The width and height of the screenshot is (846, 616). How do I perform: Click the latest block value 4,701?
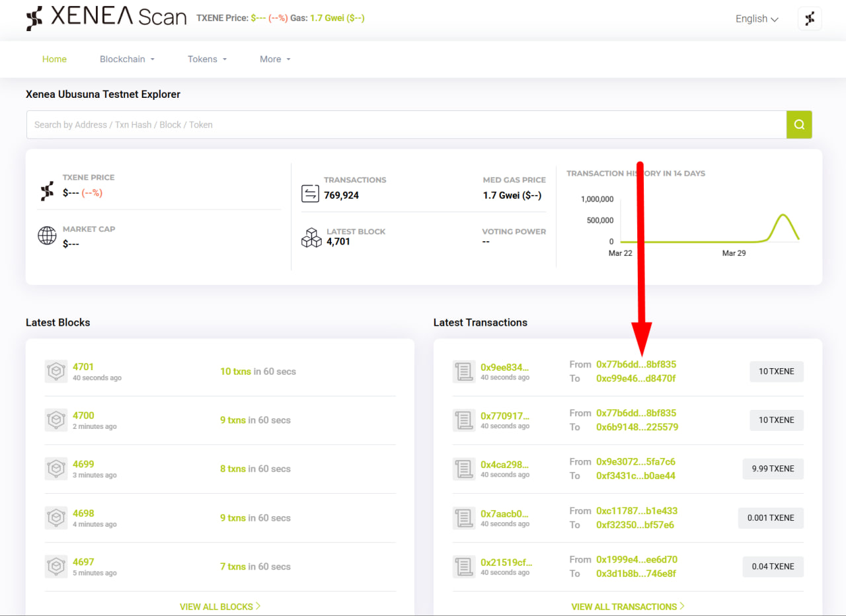pyautogui.click(x=338, y=242)
